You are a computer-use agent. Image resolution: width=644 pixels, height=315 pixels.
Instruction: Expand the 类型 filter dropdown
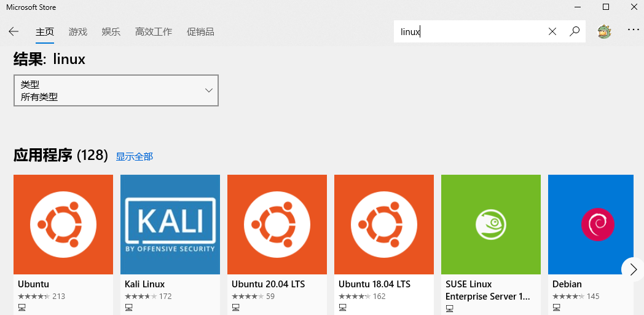click(x=116, y=90)
